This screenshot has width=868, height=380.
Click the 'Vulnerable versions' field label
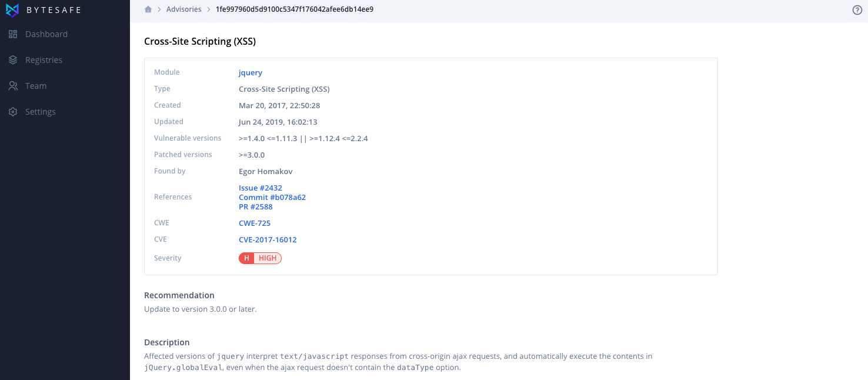pyautogui.click(x=188, y=138)
